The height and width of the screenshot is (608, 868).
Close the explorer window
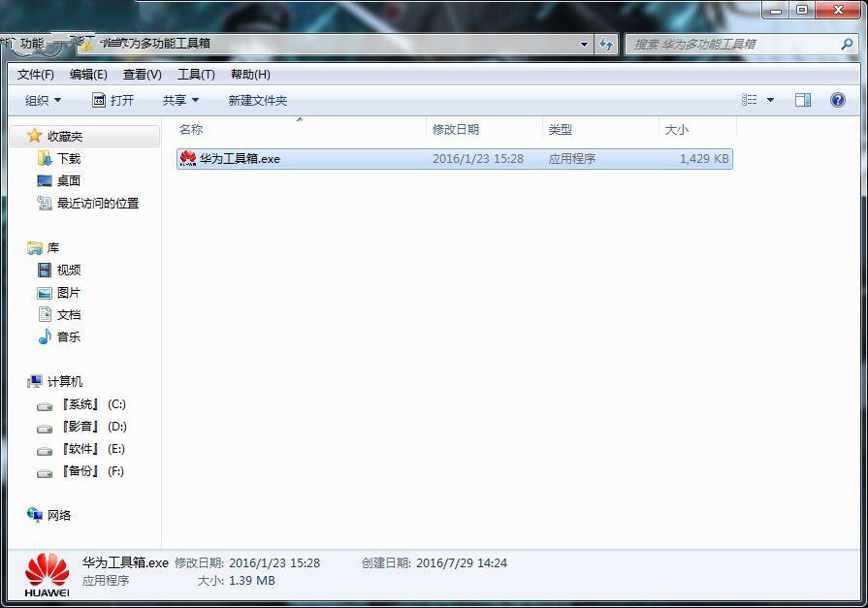(x=838, y=10)
